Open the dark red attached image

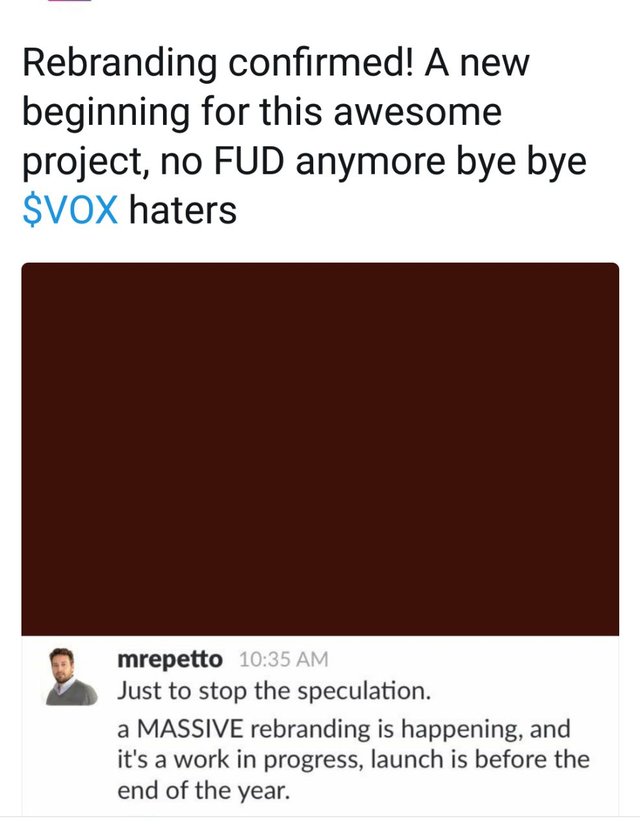pyautogui.click(x=320, y=448)
